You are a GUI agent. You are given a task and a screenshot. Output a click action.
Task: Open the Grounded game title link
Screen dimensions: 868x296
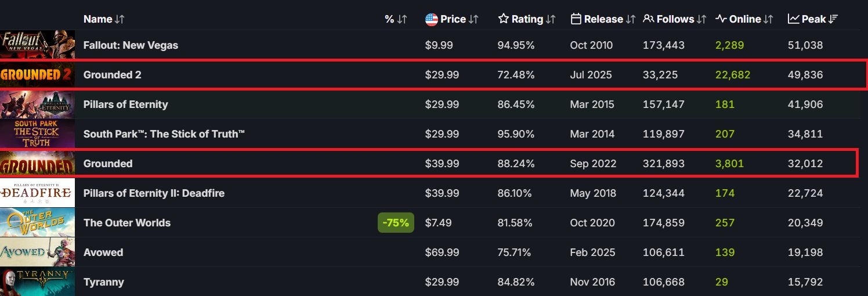108,164
